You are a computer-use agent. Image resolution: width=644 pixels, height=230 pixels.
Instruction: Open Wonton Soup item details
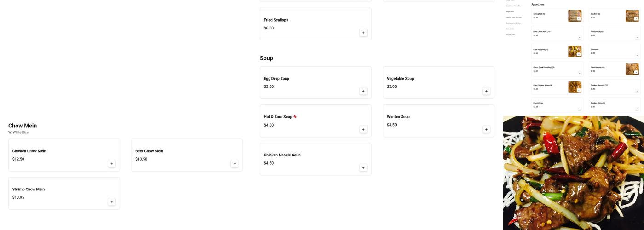(x=398, y=117)
